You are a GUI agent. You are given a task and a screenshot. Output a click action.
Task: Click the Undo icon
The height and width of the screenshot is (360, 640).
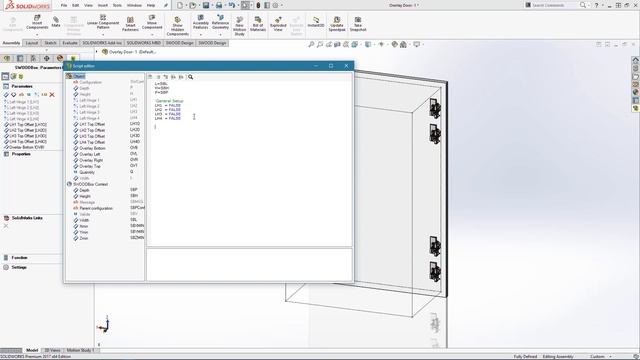pyautogui.click(x=231, y=5)
